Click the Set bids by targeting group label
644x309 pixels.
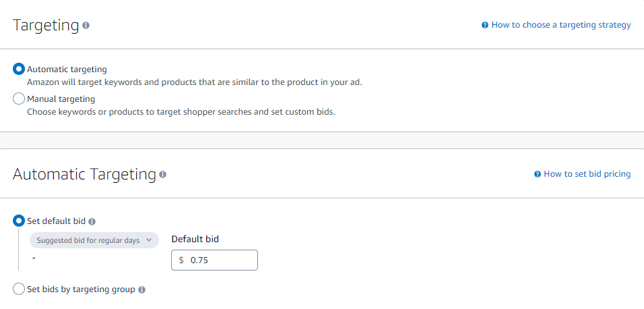click(81, 289)
